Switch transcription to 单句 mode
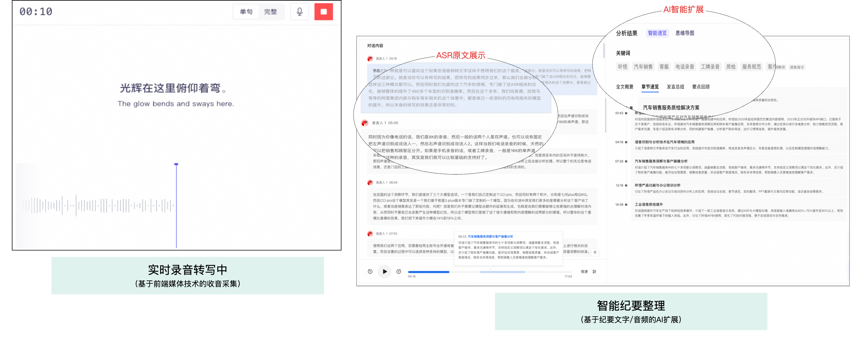868x349 pixels. click(246, 12)
